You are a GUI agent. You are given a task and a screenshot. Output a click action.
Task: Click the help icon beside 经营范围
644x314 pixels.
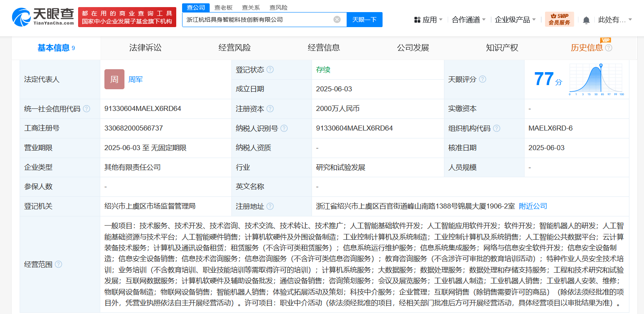click(58, 264)
